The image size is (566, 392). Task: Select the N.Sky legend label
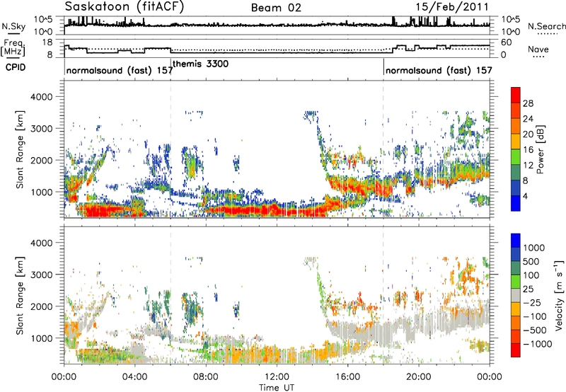coord(13,26)
